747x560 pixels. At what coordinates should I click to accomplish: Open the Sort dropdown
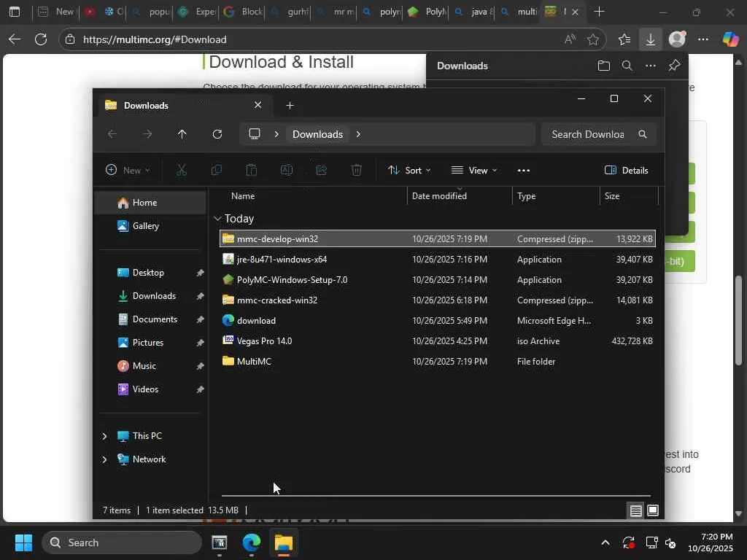point(409,171)
